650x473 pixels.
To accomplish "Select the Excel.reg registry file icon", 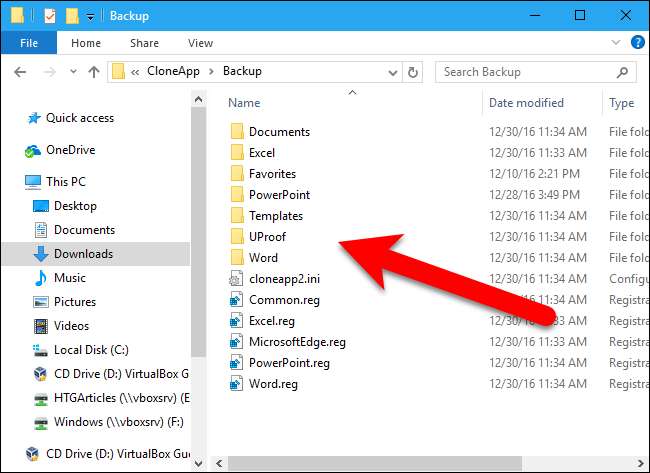I will pos(236,321).
